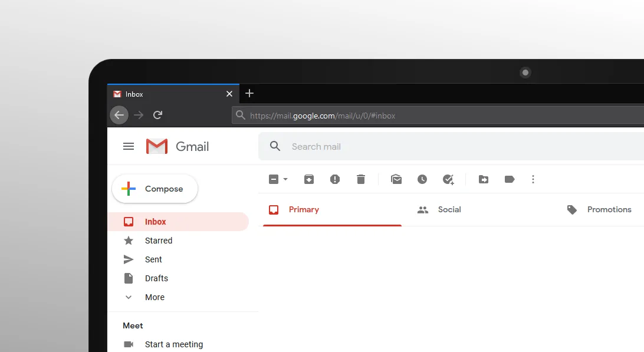Screen dimensions: 644x352
Task: Switch to the Primary tab
Action: tap(332, 209)
